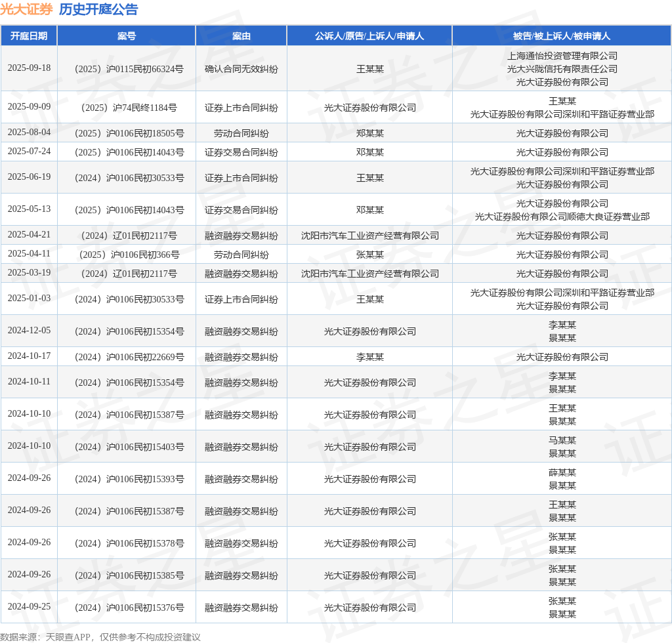Click defendant 光大兴陇信托有限责任公司
Image resolution: width=672 pixels, height=643 pixels.
562,69
